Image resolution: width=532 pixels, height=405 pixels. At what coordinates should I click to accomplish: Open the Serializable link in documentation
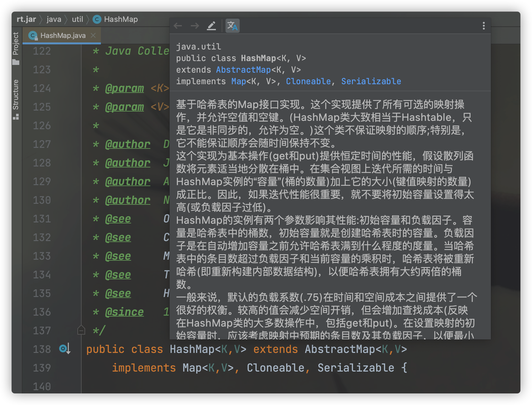click(371, 81)
